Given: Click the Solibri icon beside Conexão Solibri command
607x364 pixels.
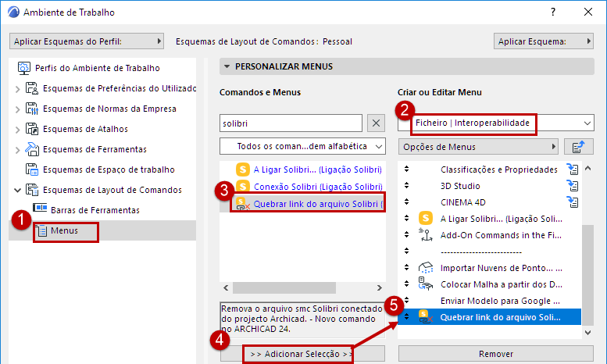Looking at the screenshot, I should click(243, 186).
